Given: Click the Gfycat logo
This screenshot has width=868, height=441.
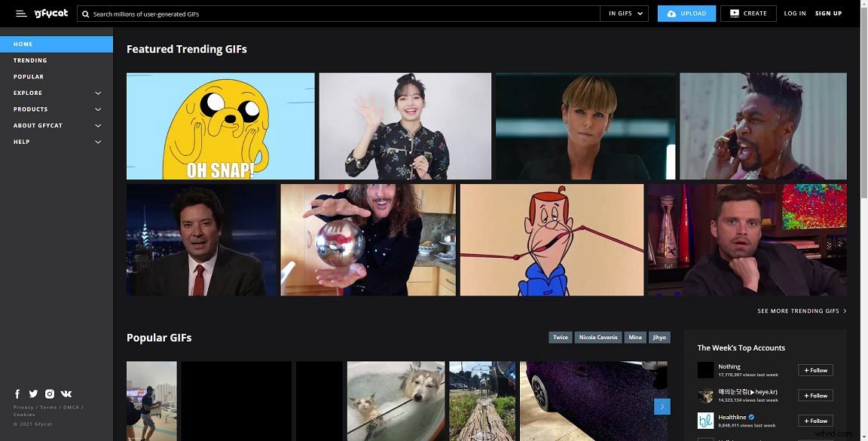Looking at the screenshot, I should coord(50,13).
